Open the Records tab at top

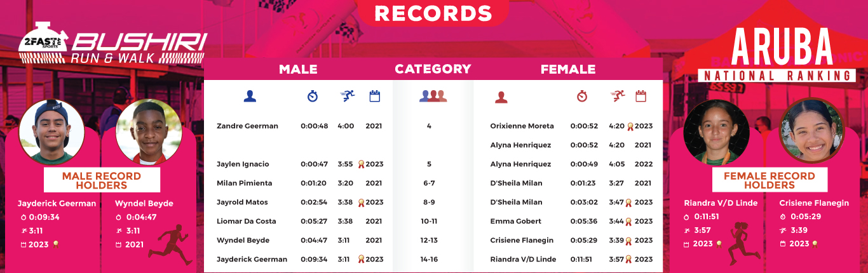point(433,13)
